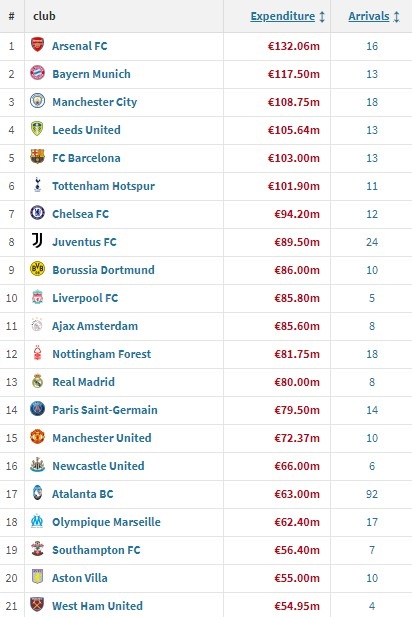Sort table by Arrivals column header
Image resolution: width=412 pixels, height=617 pixels.
[x=369, y=16]
